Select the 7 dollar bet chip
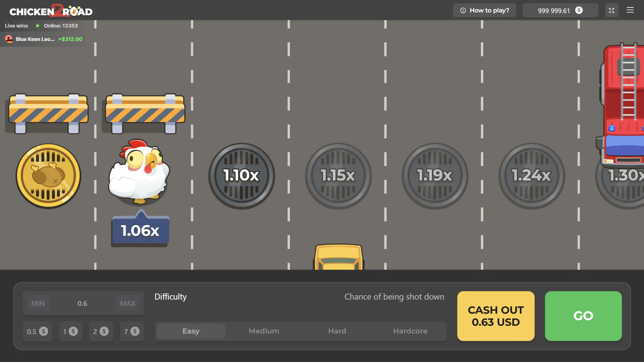 click(x=132, y=331)
